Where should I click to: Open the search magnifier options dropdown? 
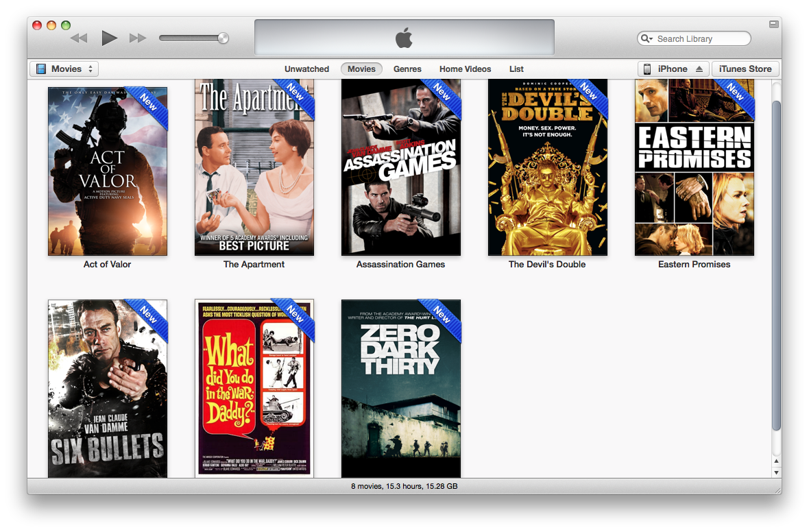(647, 38)
